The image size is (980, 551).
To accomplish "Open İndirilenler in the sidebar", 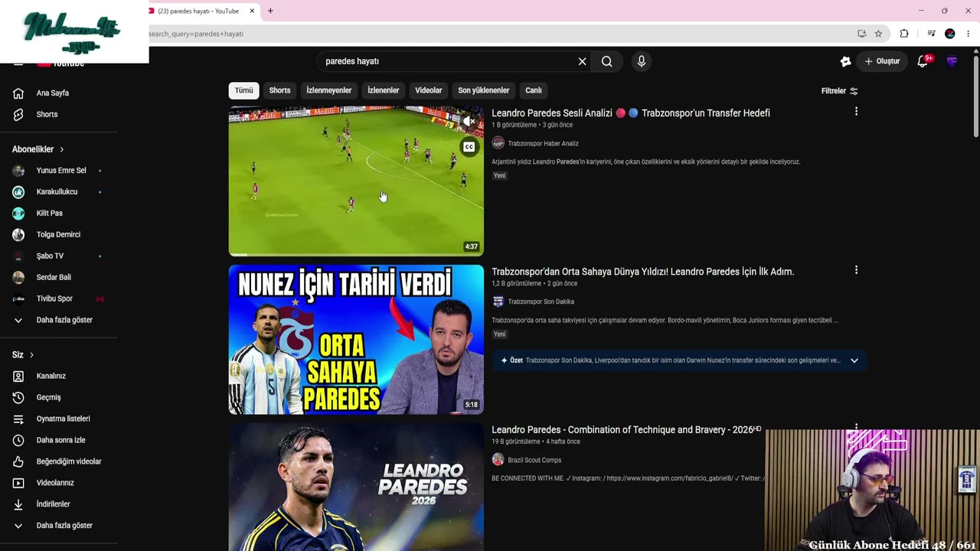I will pyautogui.click(x=53, y=505).
